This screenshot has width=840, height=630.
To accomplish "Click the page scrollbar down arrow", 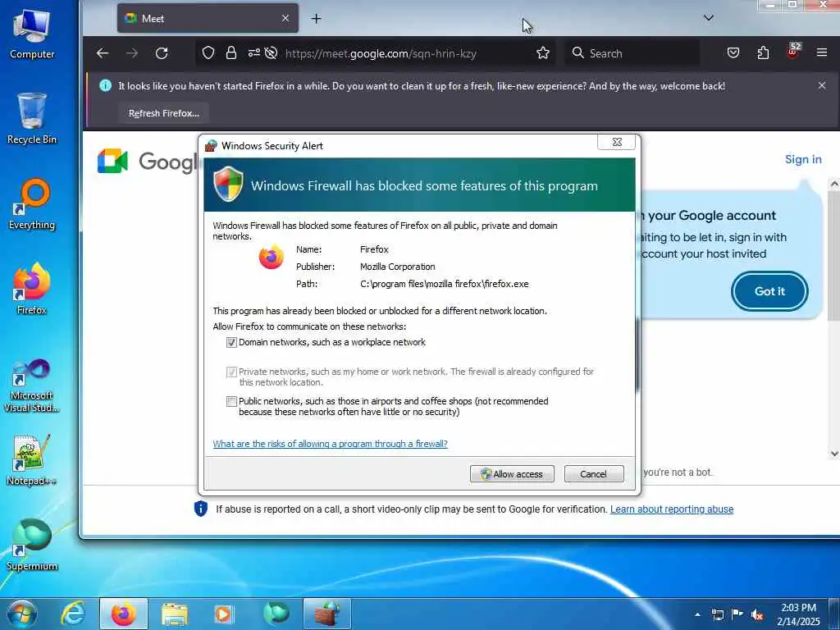I will 834,454.
